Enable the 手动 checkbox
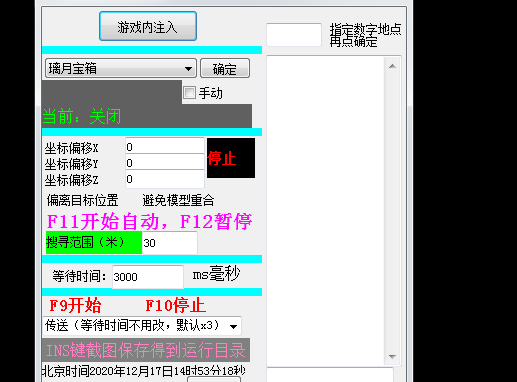The image size is (517, 382). click(x=189, y=92)
